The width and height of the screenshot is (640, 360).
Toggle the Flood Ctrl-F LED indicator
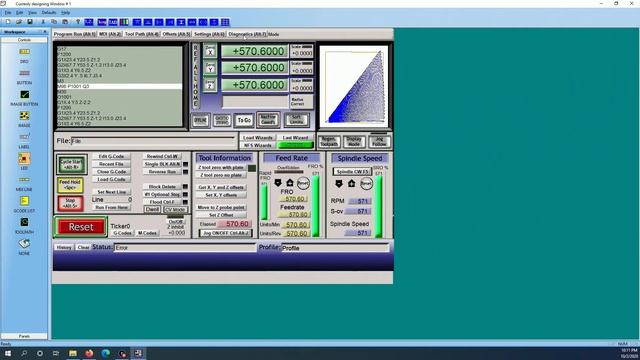point(185,202)
